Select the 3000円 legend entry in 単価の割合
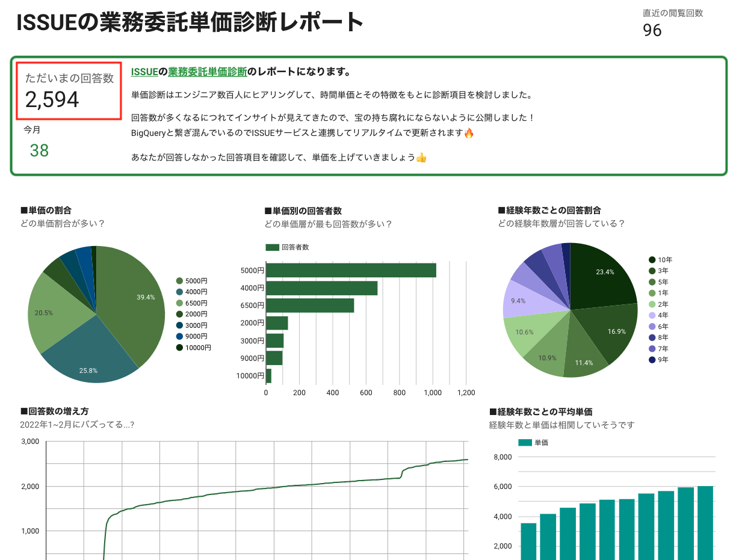736x560 pixels. [x=192, y=325]
